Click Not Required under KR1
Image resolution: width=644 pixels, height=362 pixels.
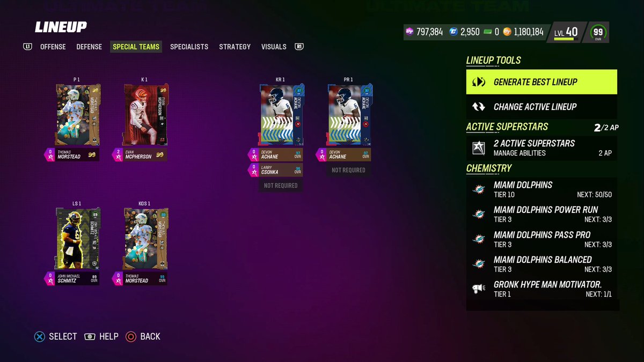tap(281, 185)
